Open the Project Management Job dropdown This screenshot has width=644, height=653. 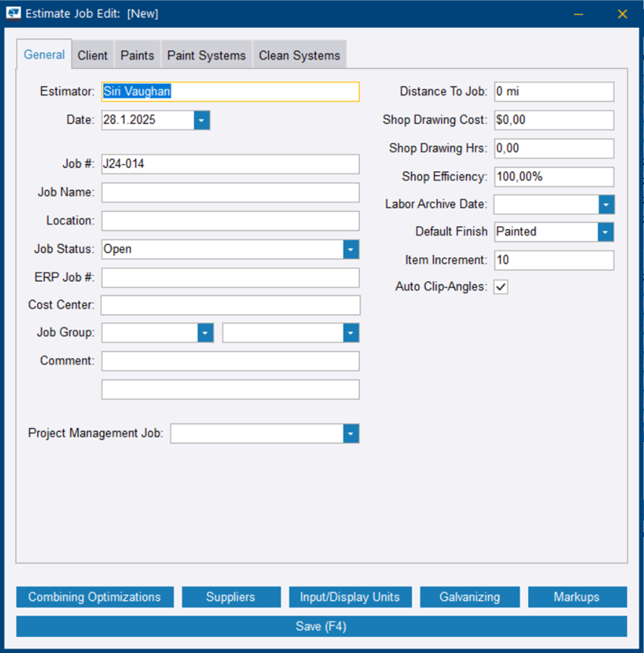pos(350,433)
